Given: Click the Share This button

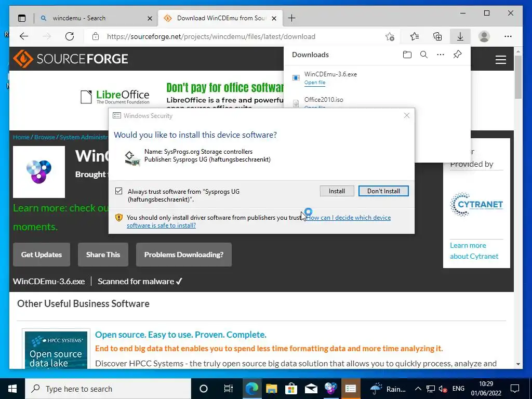Looking at the screenshot, I should click(103, 255).
